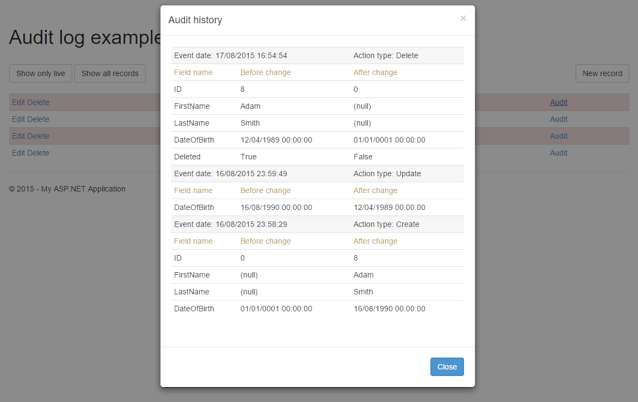Click the Action type: Create cell
Screen dimensions: 638x402
pos(388,224)
